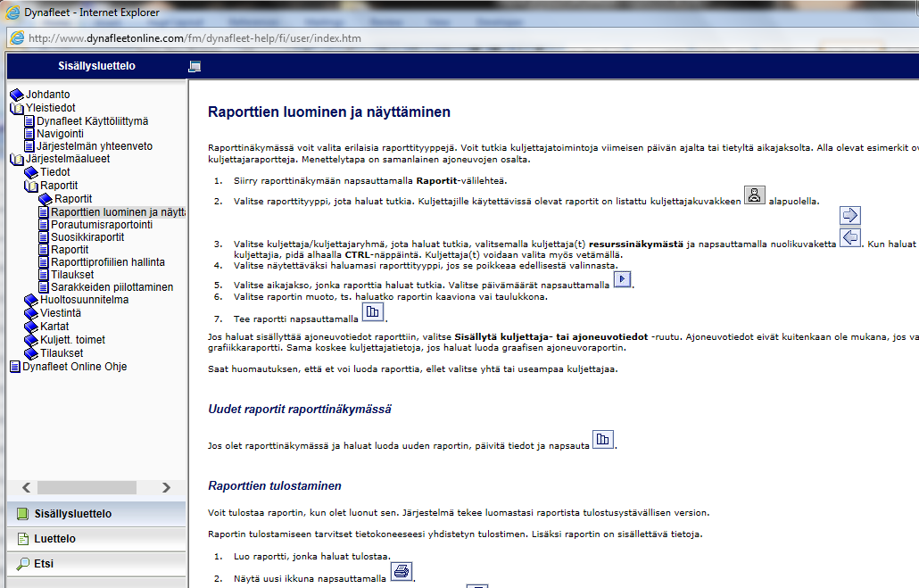
Task: Switch to the Etsi search tab
Action: 96,563
